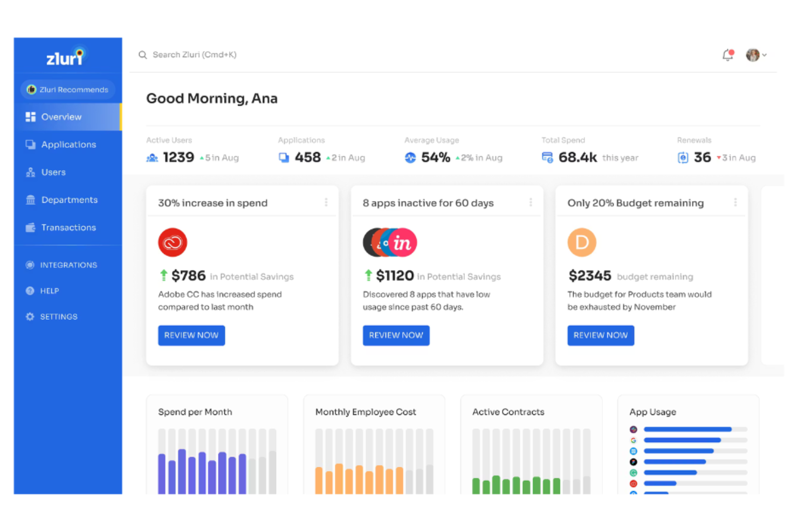The width and height of the screenshot is (798, 532).
Task: Click the Google icon in App Usage
Action: tap(634, 440)
